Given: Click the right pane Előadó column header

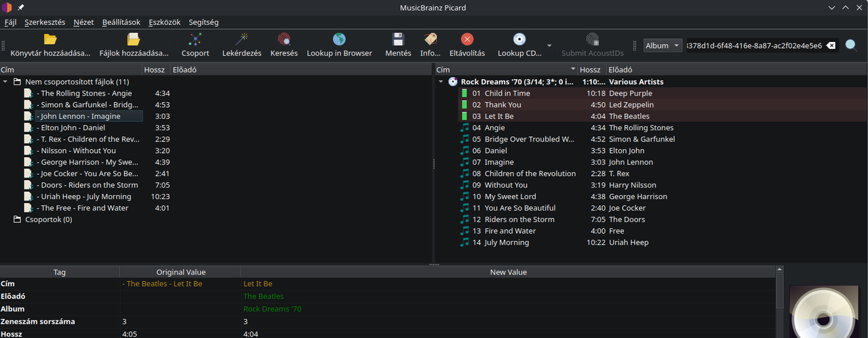Looking at the screenshot, I should coord(736,69).
